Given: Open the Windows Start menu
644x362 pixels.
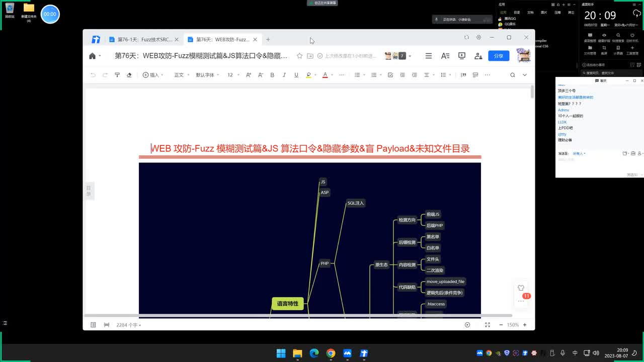Looking at the screenshot, I should coord(281,353).
